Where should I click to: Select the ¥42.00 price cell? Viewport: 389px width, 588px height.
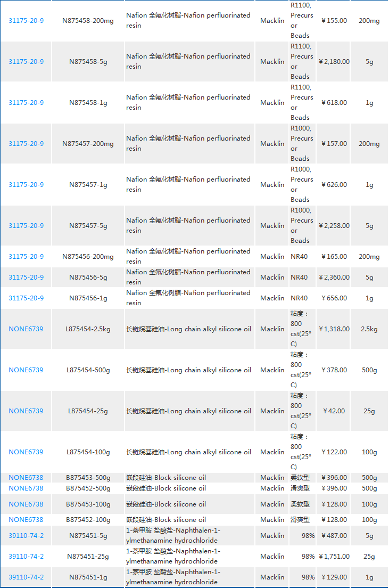point(334,411)
